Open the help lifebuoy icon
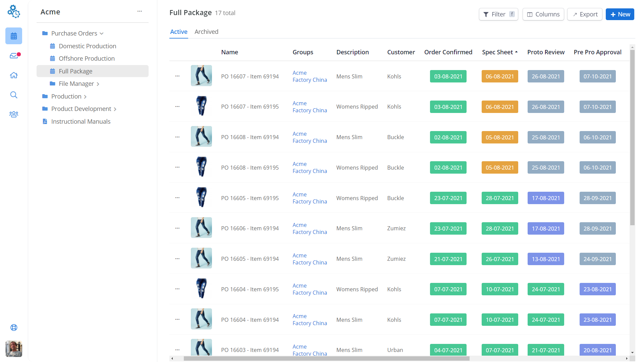 tap(14, 327)
